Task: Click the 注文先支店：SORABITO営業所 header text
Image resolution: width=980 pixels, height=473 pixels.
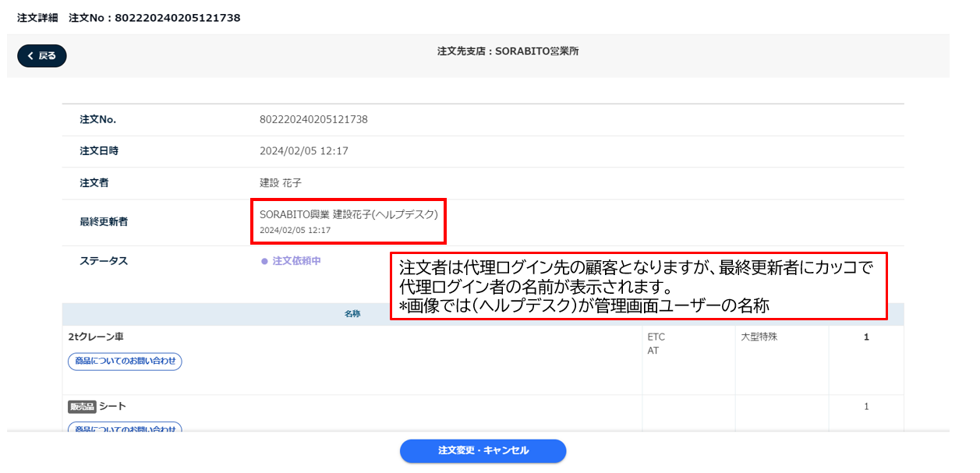Action: pyautogui.click(x=508, y=51)
